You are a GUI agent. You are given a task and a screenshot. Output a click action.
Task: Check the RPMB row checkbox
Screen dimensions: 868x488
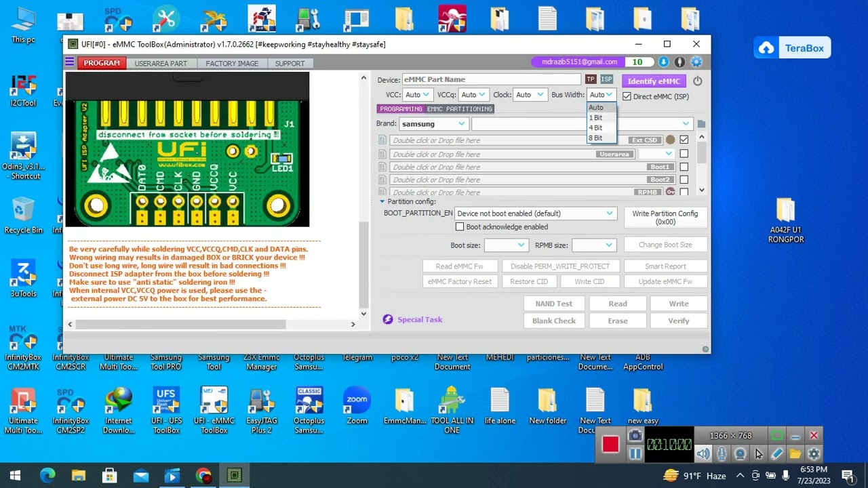click(x=684, y=192)
